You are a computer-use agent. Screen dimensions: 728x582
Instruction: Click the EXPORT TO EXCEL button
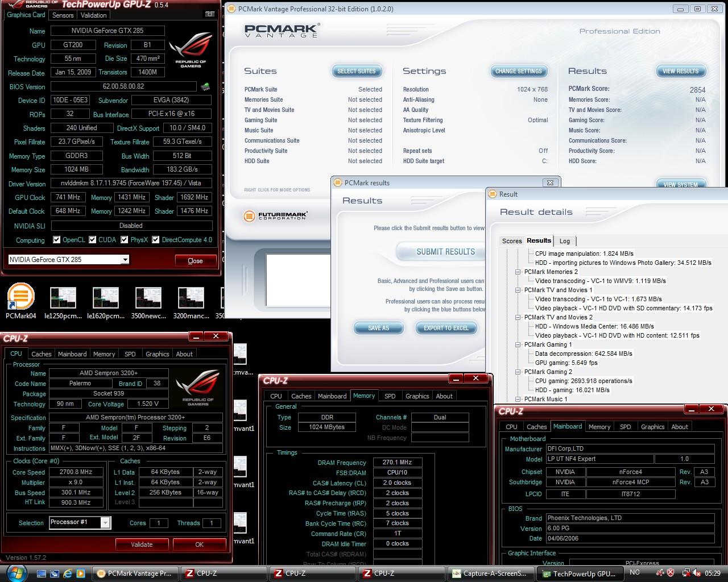(x=446, y=328)
